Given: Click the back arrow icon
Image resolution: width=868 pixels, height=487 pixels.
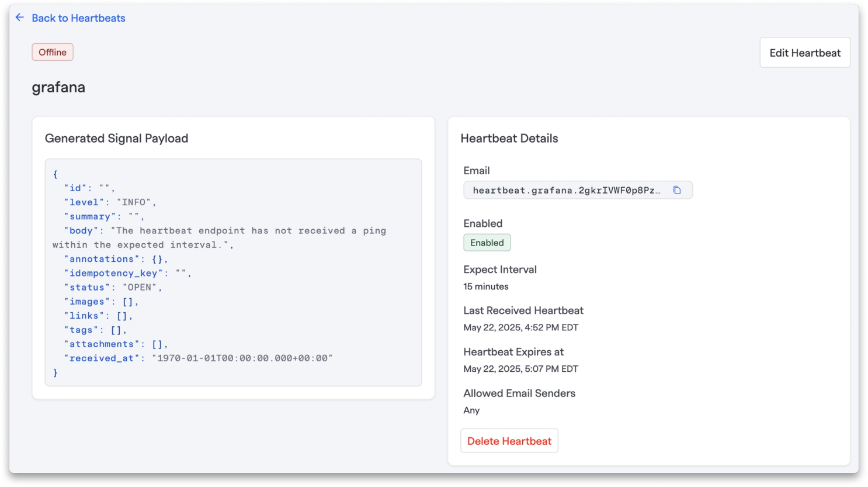Looking at the screenshot, I should [20, 18].
